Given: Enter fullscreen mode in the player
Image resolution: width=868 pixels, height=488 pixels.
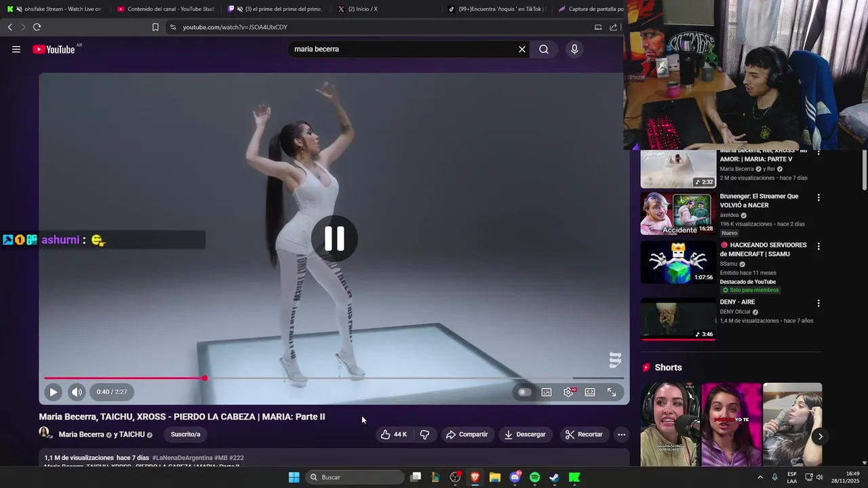Looking at the screenshot, I should tap(612, 392).
